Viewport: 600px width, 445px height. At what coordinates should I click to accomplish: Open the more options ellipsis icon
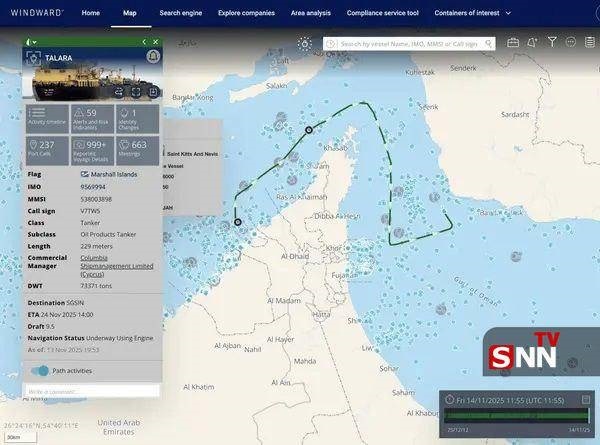[x=570, y=43]
